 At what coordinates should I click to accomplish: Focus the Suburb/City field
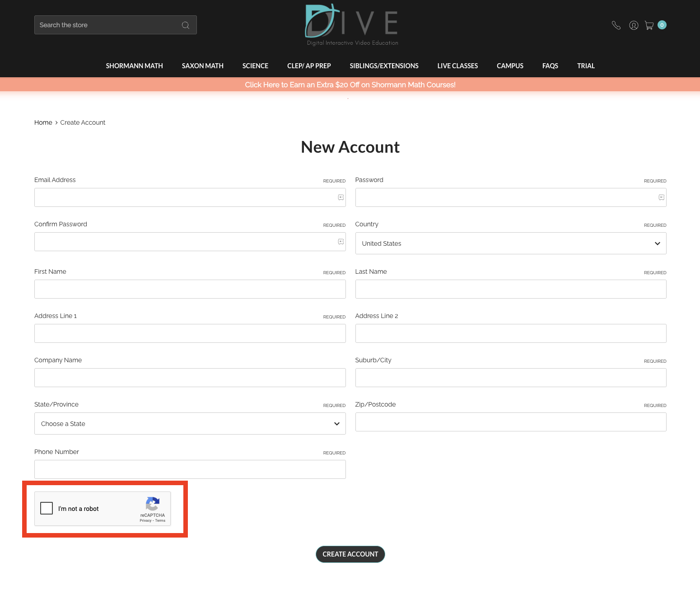[x=511, y=378]
